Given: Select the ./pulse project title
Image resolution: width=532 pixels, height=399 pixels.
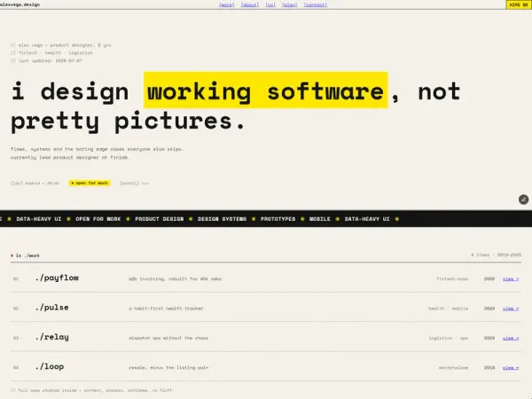Looking at the screenshot, I should [52, 308].
